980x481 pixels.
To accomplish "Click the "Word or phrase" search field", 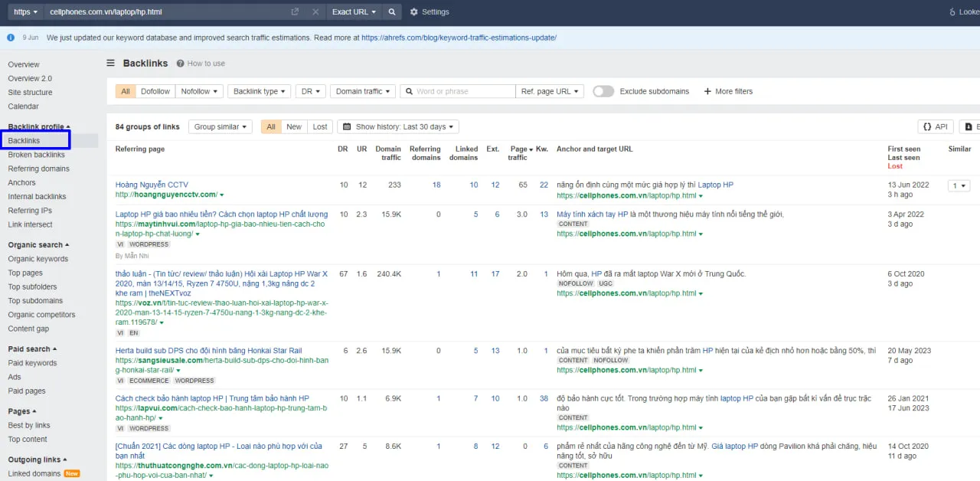I will click(457, 90).
